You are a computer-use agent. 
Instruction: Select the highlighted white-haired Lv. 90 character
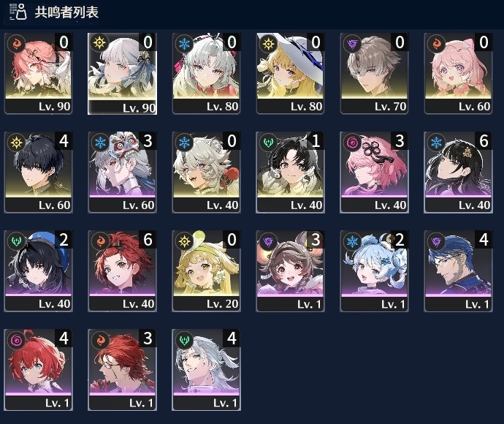[122, 74]
